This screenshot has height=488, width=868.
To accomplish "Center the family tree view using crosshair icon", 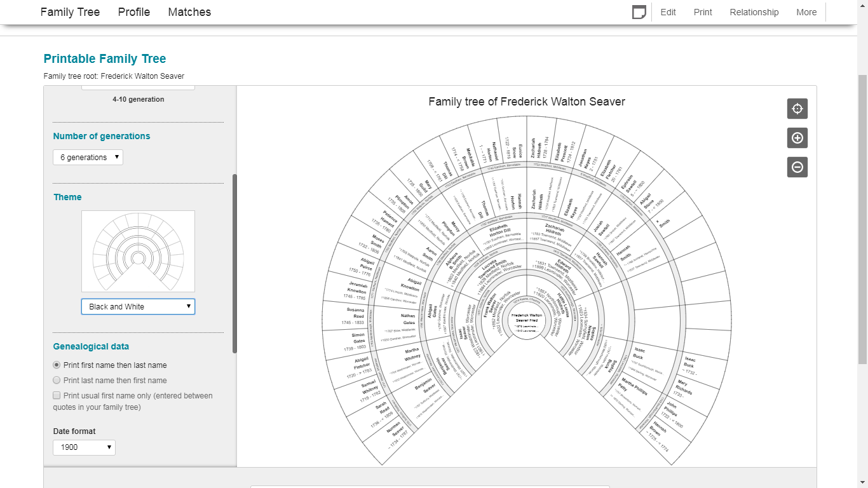I will click(x=797, y=108).
